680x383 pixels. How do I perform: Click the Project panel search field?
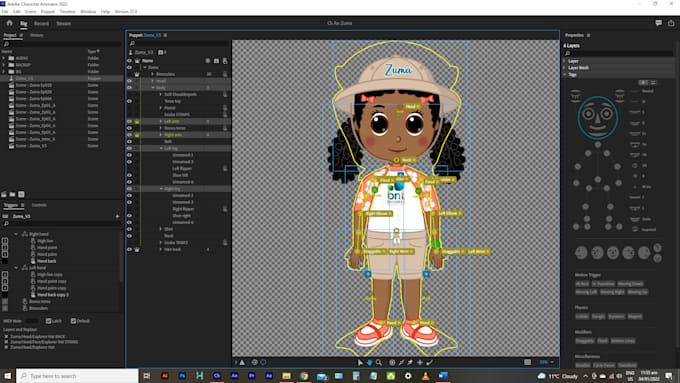click(62, 44)
